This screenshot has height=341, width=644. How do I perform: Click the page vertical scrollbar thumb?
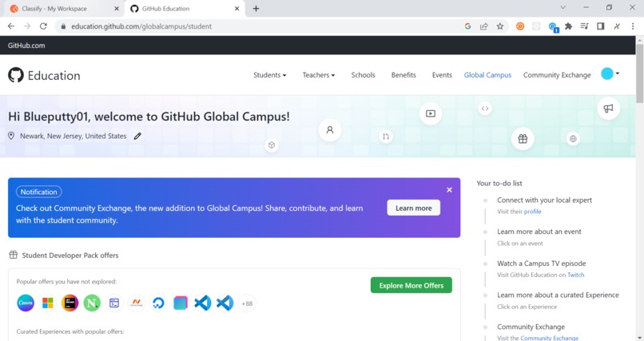[x=640, y=73]
